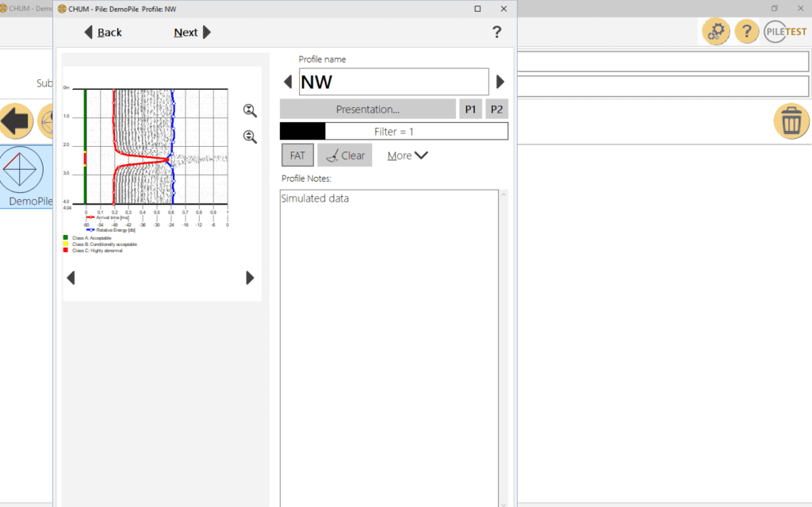This screenshot has height=507, width=812.
Task: Open the Presentation... settings
Action: click(367, 109)
